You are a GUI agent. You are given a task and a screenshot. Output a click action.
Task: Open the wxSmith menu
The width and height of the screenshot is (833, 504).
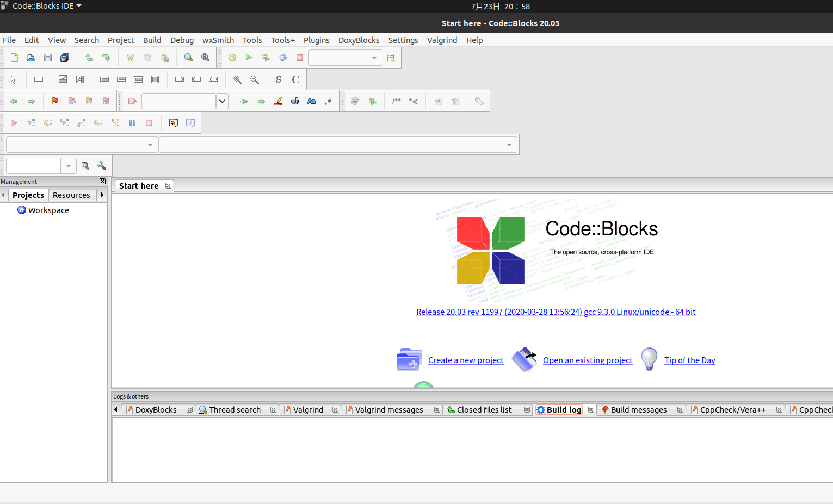[218, 40]
